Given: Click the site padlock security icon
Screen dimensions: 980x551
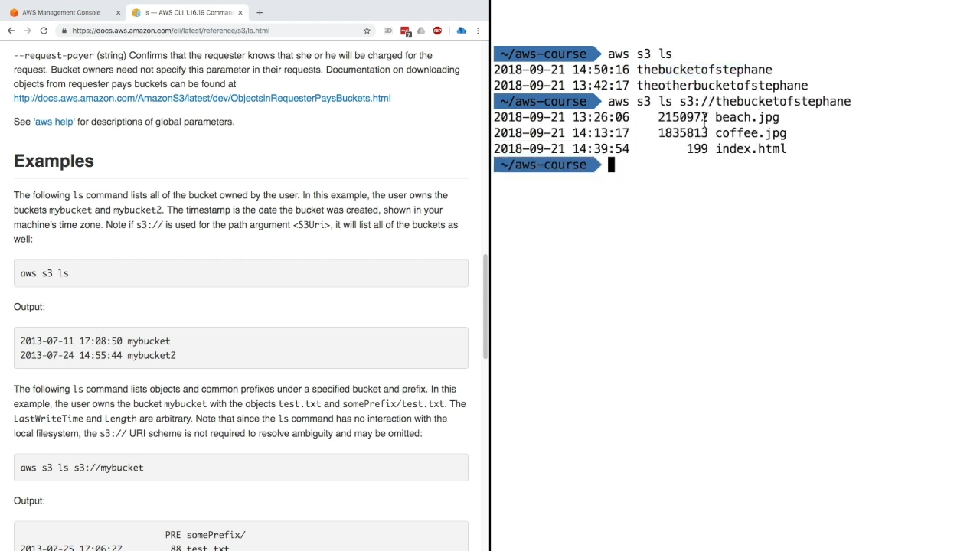Looking at the screenshot, I should coord(64,31).
